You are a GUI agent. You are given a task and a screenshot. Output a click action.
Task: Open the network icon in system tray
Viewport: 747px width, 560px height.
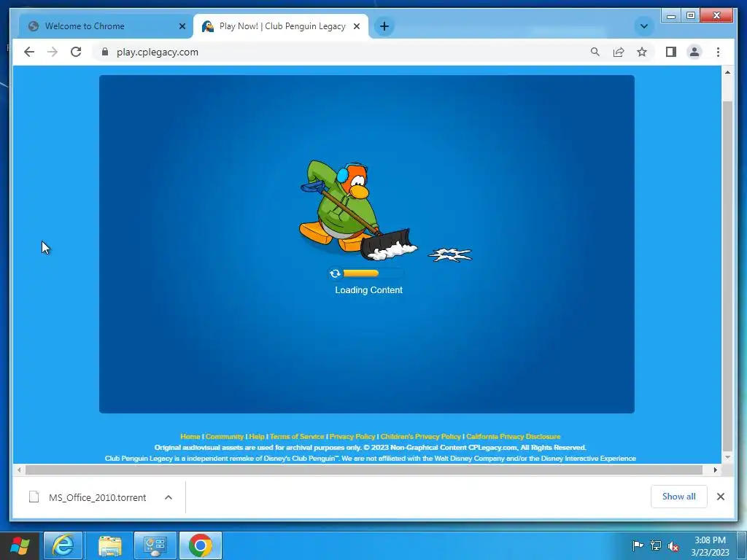[656, 545]
